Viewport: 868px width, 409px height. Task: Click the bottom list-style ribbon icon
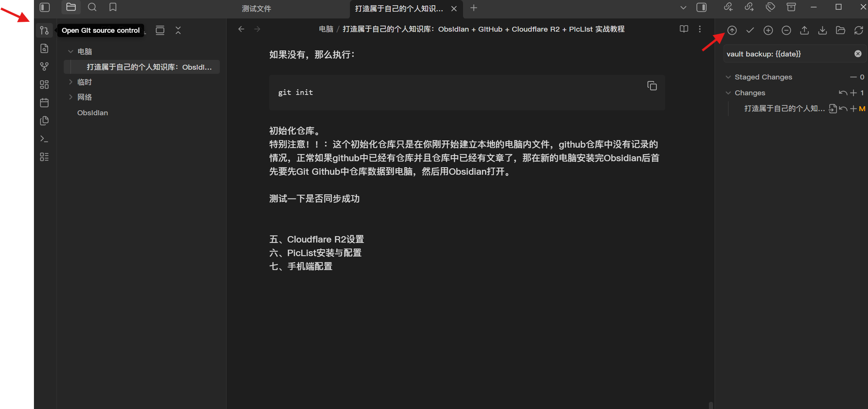pyautogui.click(x=44, y=157)
